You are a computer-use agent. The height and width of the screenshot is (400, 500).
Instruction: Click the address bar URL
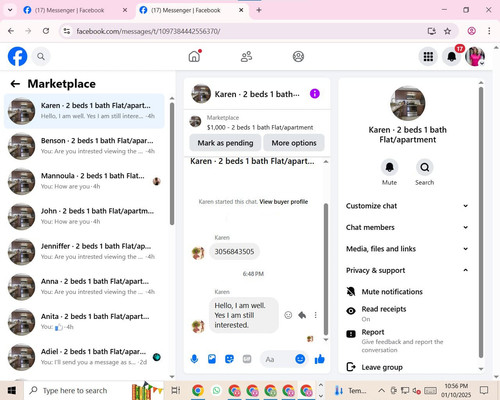click(x=148, y=31)
